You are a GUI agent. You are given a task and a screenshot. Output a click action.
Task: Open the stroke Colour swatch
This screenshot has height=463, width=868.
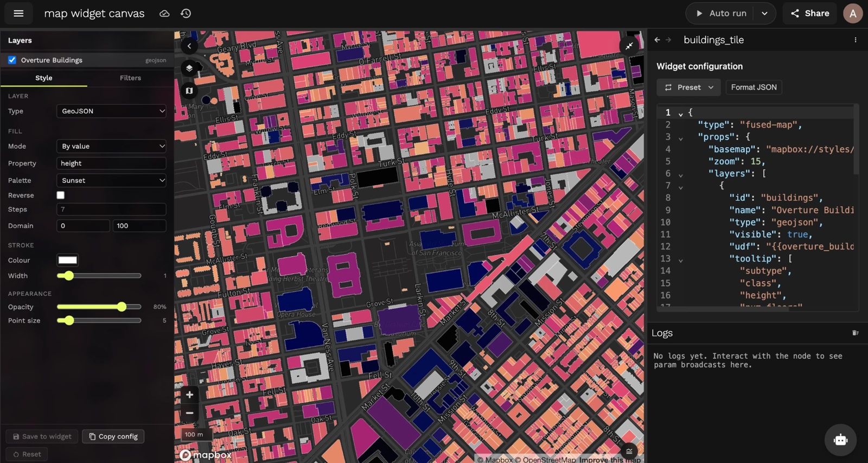(68, 260)
